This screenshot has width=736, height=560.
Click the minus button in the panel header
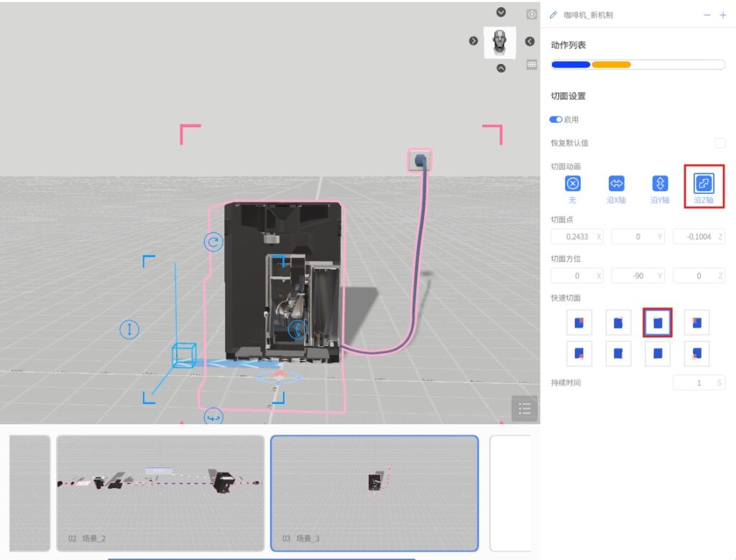707,15
